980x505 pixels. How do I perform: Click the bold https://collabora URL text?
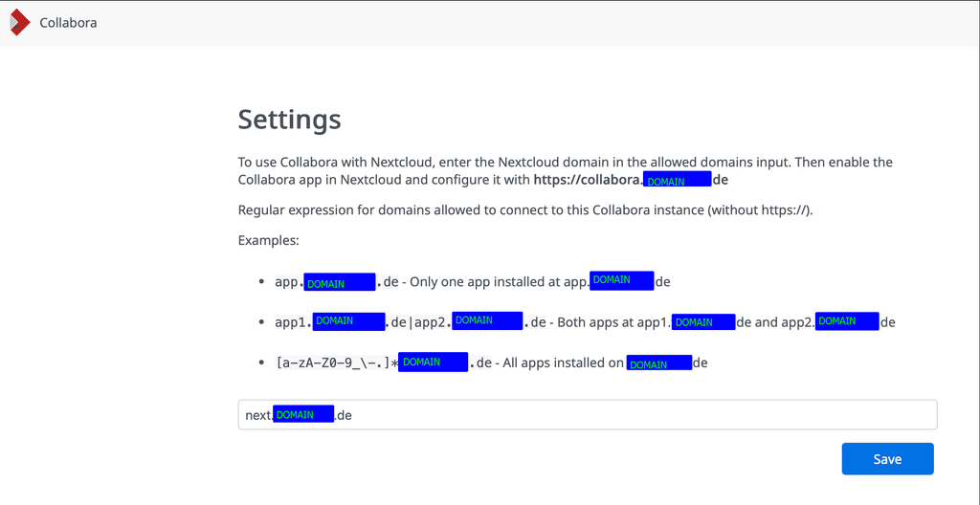(587, 180)
